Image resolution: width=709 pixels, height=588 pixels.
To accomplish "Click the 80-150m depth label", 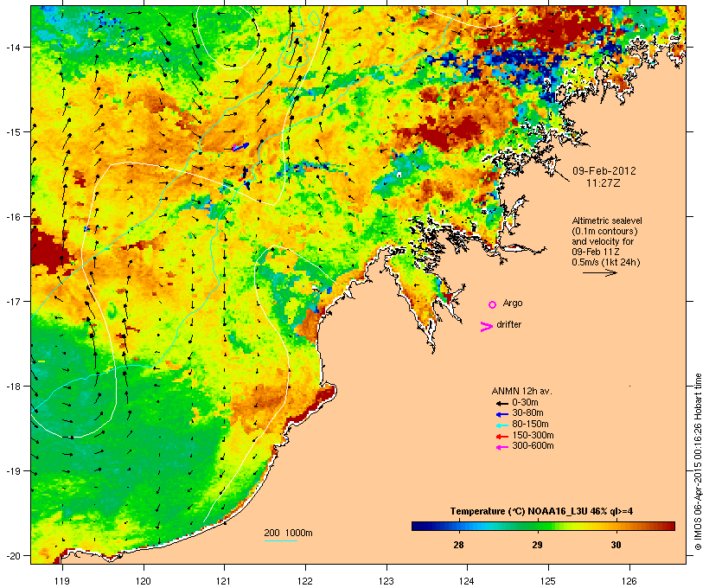I will 530,425.
